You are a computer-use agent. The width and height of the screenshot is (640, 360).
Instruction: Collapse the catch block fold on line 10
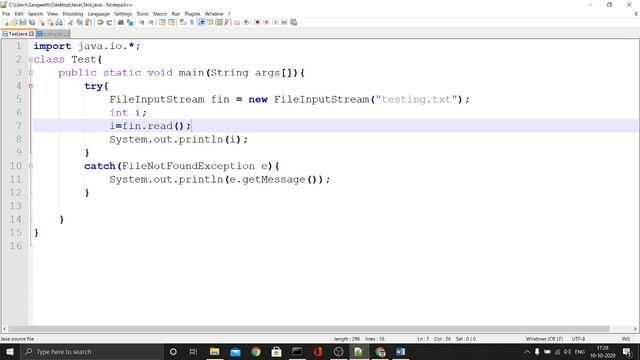click(31, 166)
